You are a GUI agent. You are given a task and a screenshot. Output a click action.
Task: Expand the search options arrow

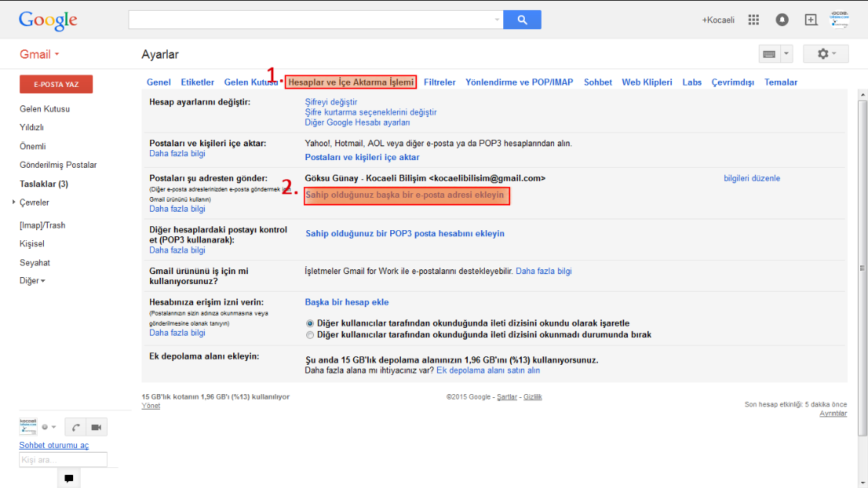tap(496, 20)
